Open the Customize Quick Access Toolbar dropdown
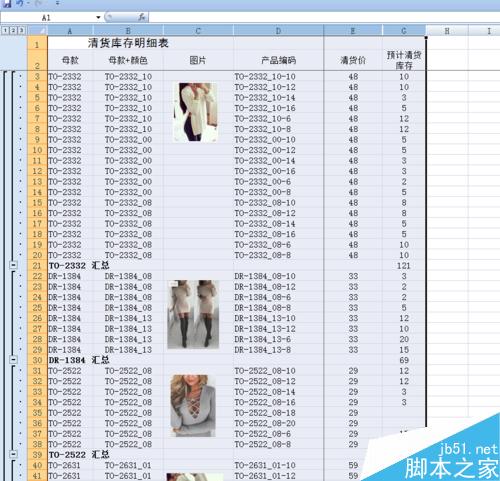 (x=57, y=3)
